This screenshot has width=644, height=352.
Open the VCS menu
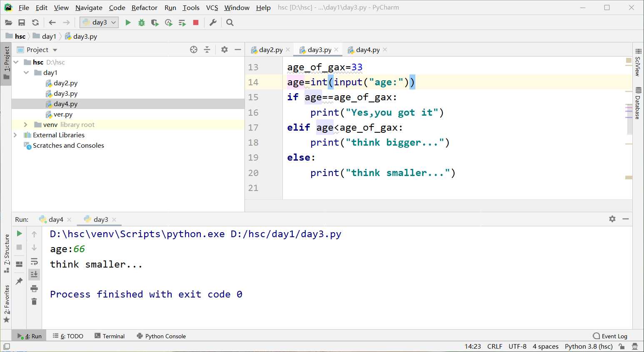[212, 7]
